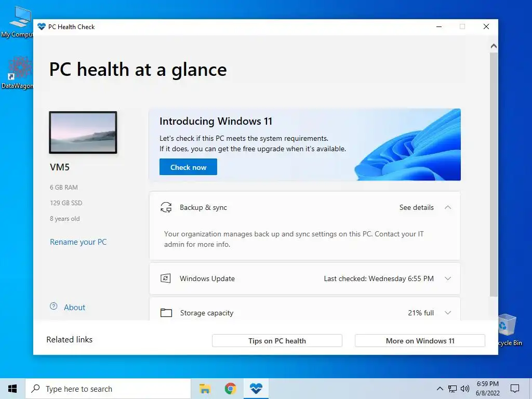Open Rename your PC link
This screenshot has width=532, height=399.
tap(78, 242)
